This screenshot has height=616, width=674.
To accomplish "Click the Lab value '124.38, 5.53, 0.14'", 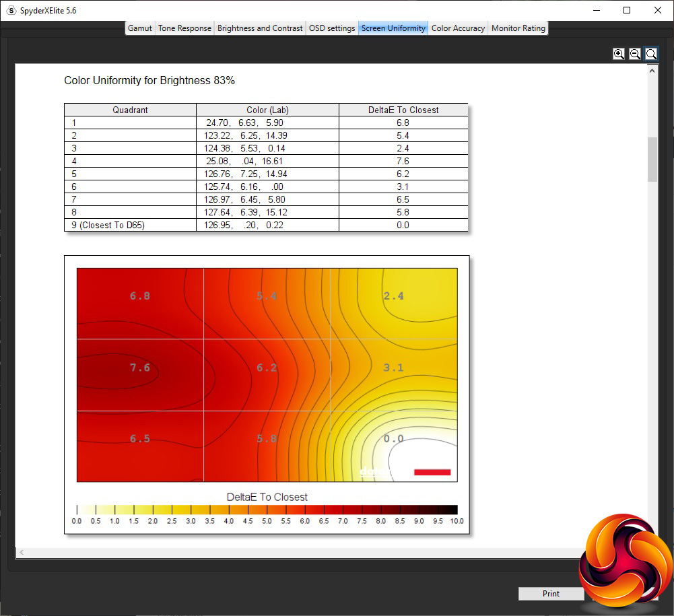I will click(244, 149).
